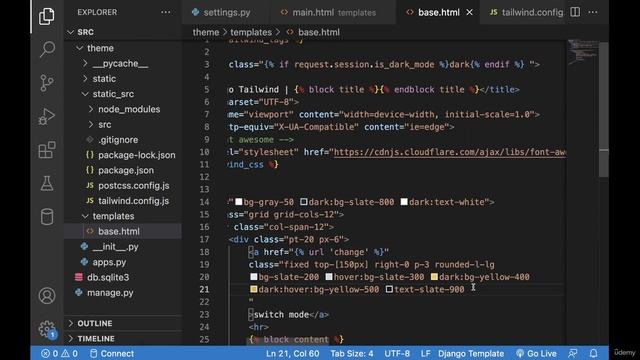Open the feedback icon in status bar
Viewport: 640px width, 360px height.
pos(573,353)
